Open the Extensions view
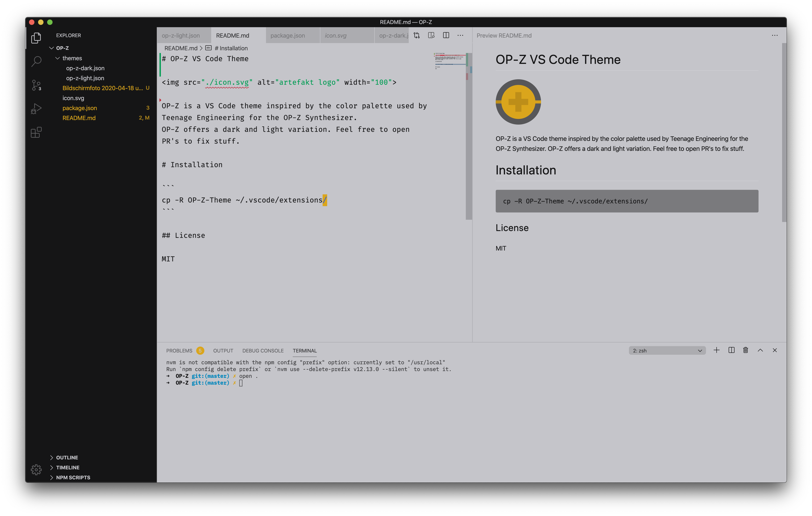 coord(36,133)
